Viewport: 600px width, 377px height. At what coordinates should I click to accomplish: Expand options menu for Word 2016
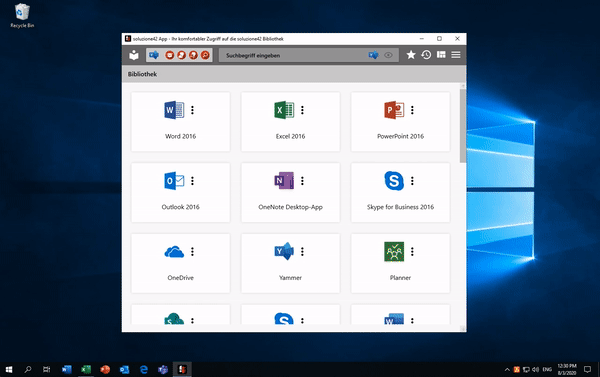pos(192,110)
